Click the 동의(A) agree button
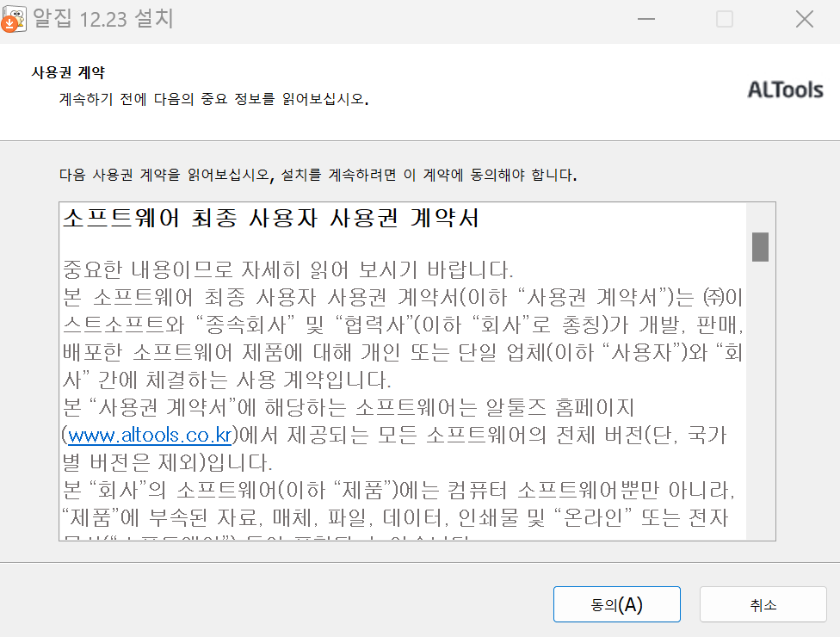The image size is (840, 637). coord(616,604)
